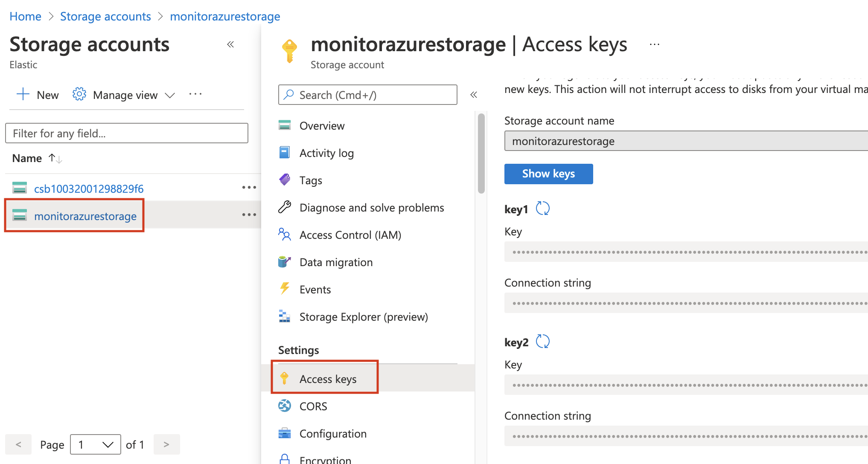The height and width of the screenshot is (464, 868).
Task: Create a storage account via New
Action: 38,95
